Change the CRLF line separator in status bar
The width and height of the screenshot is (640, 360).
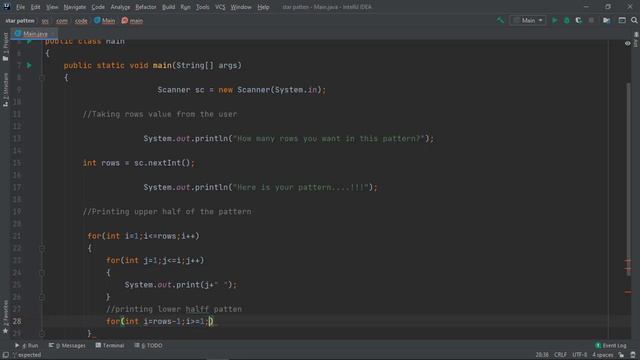[560, 355]
